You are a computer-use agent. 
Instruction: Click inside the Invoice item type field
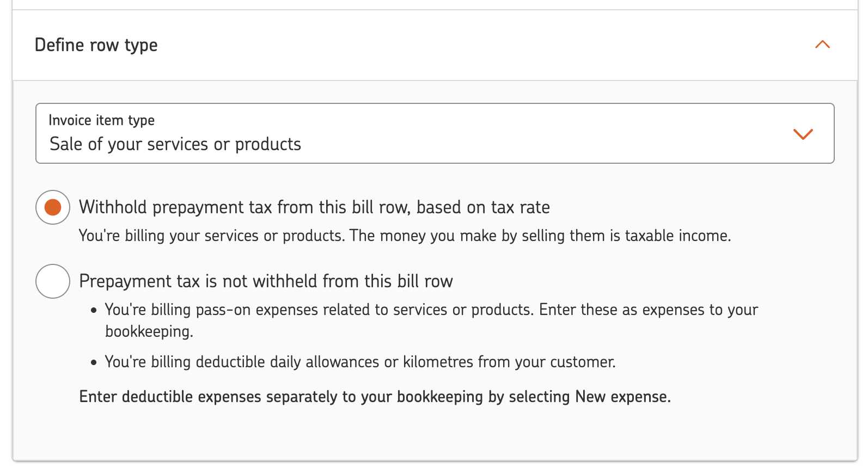(x=381, y=133)
